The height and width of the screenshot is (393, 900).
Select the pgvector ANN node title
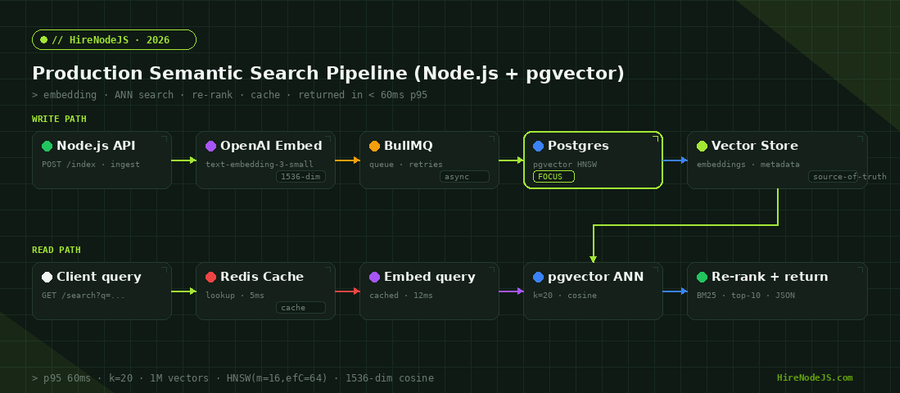[596, 277]
